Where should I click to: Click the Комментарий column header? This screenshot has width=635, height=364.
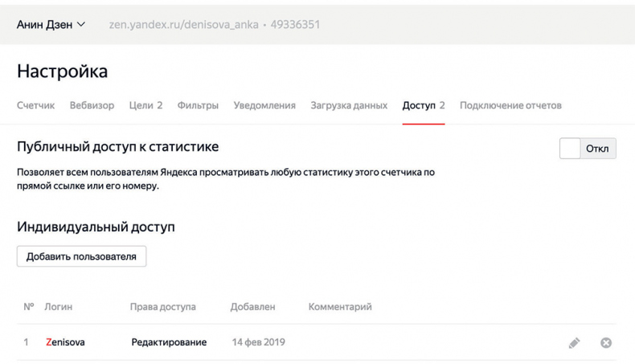point(340,307)
